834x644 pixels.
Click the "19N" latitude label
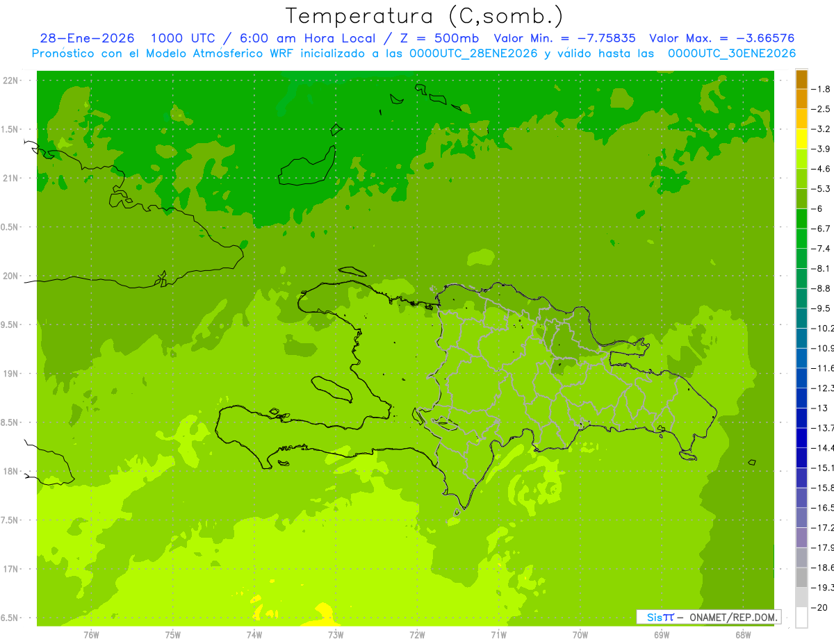[10, 374]
